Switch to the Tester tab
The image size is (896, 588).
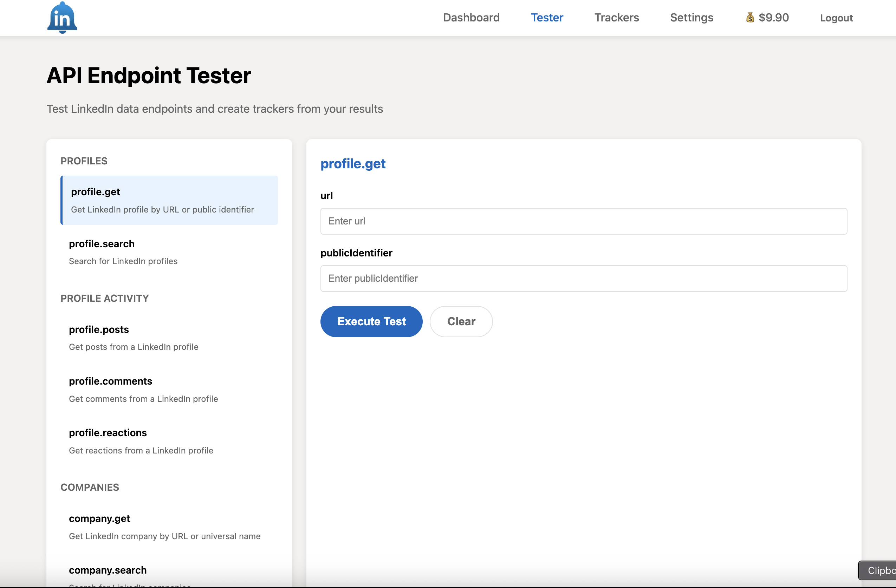547,17
